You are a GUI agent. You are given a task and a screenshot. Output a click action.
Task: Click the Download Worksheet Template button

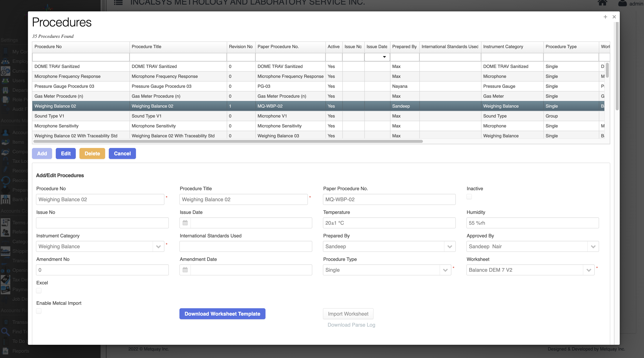click(222, 314)
